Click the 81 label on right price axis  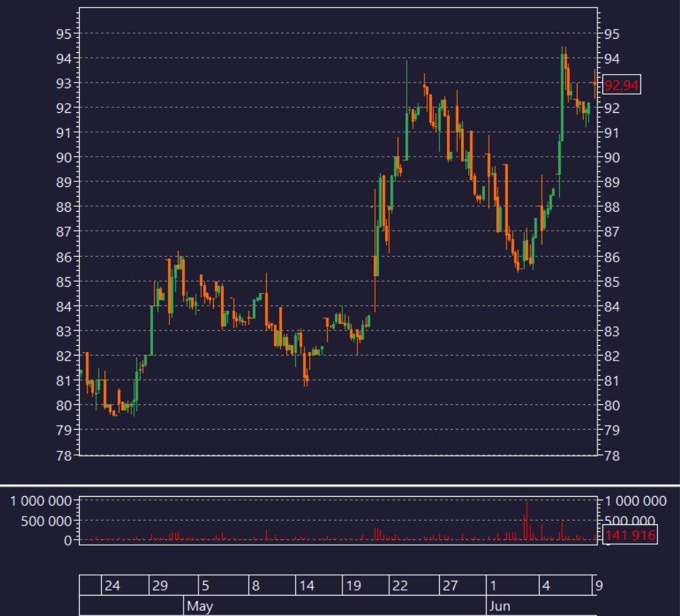612,380
